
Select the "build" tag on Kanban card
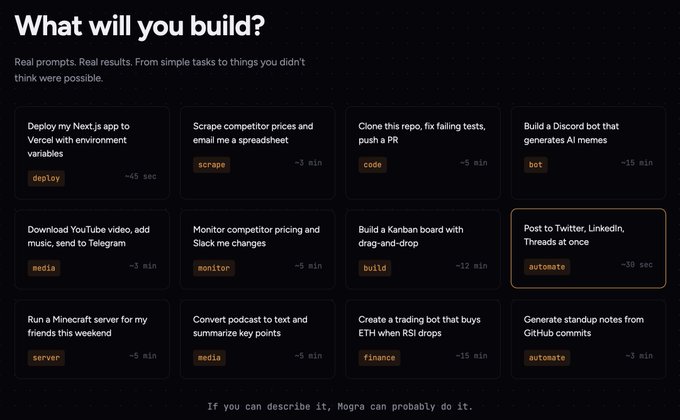click(x=376, y=268)
